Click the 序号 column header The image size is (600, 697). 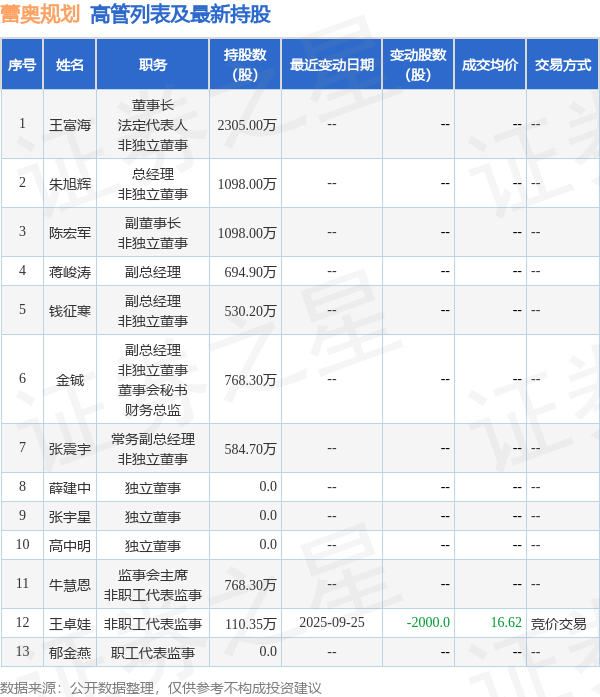point(22,65)
